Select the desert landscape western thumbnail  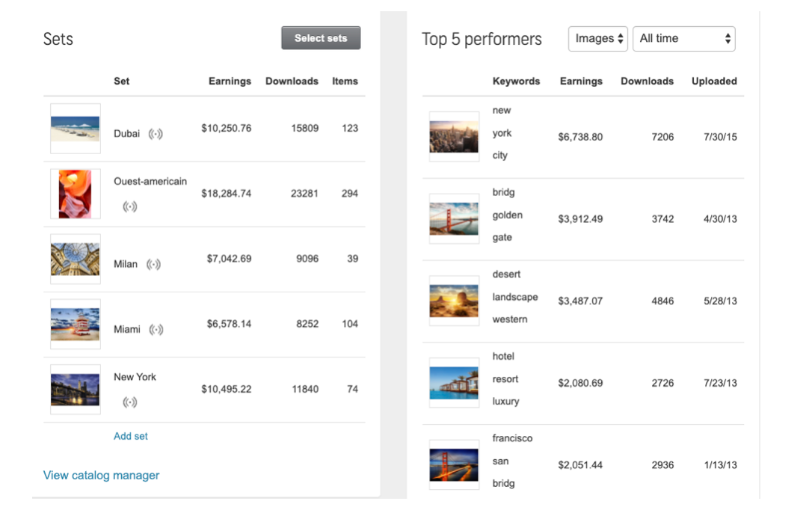pos(454,301)
